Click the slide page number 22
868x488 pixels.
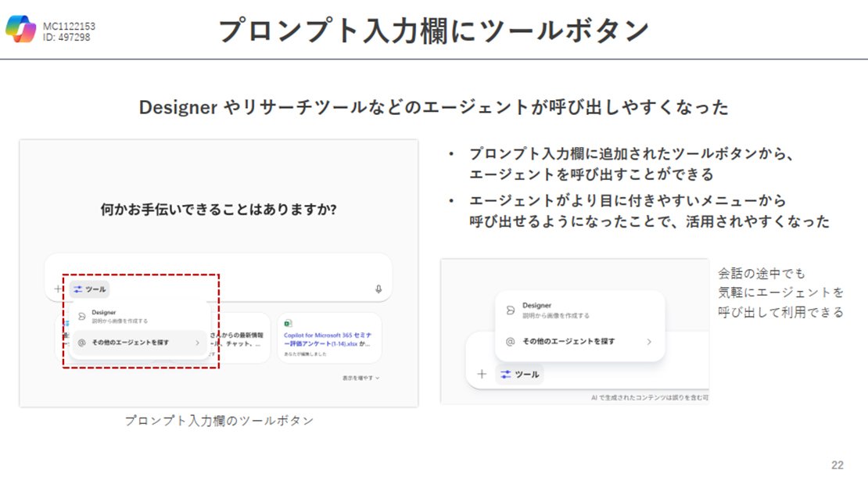[838, 465]
